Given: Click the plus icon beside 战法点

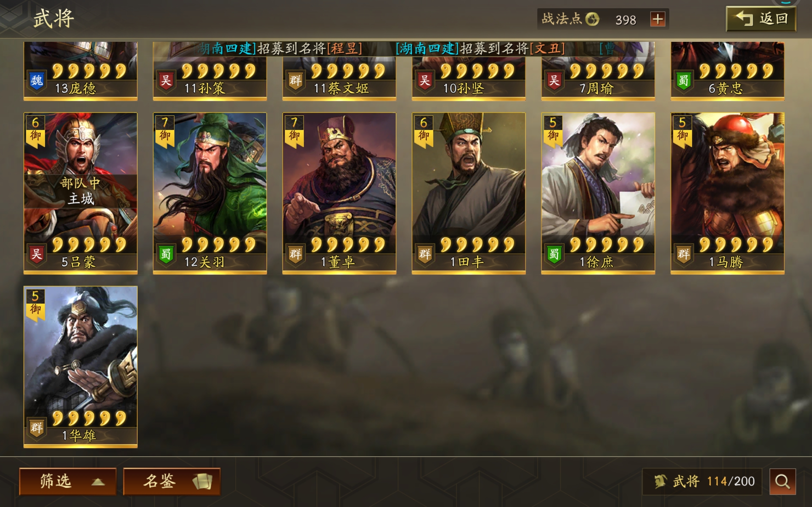Looking at the screenshot, I should (657, 19).
